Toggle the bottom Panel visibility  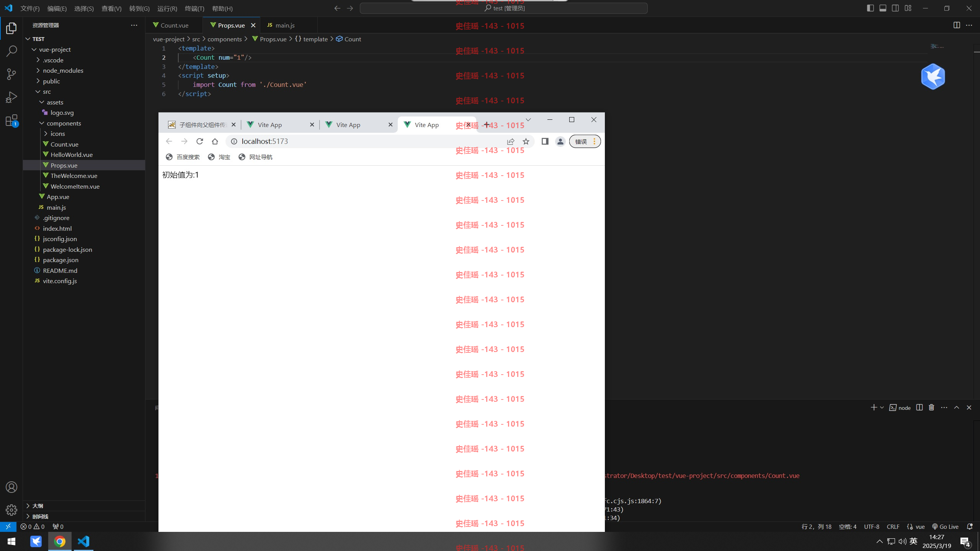pos(883,8)
